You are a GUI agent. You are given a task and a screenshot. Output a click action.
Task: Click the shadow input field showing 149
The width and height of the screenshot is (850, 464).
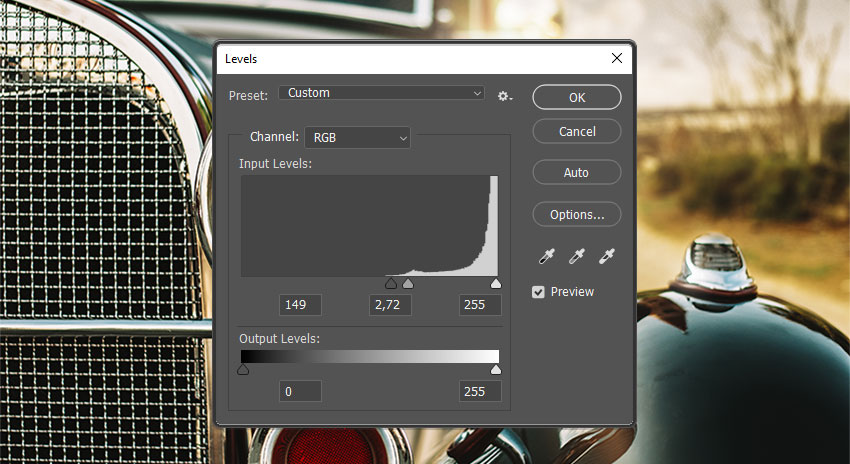(300, 305)
